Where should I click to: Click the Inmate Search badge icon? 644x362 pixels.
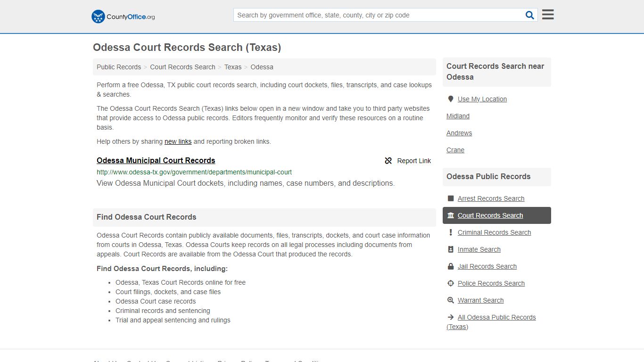(451, 249)
